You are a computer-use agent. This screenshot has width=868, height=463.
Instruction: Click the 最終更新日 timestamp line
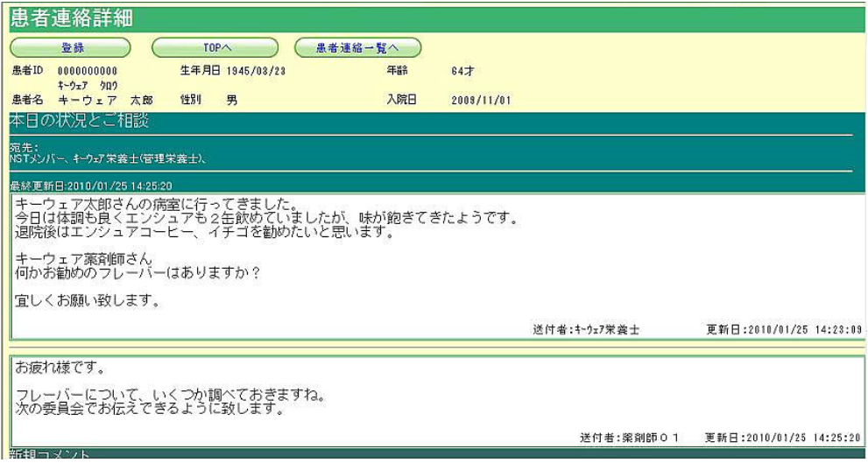point(91,186)
